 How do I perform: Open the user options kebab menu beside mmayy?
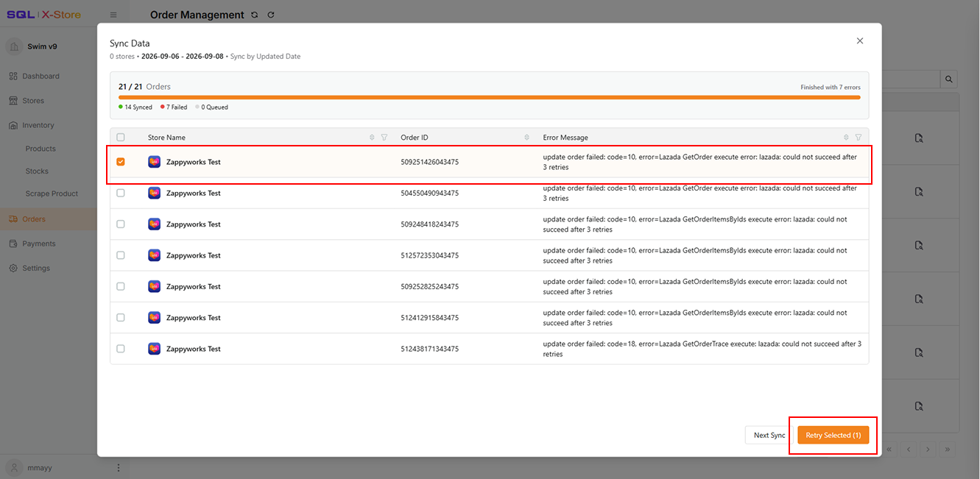(119, 467)
